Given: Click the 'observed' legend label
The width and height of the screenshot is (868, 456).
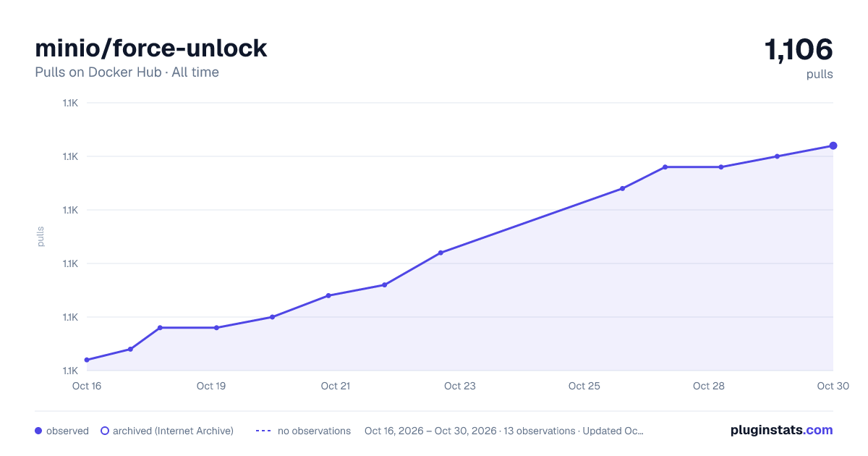Looking at the screenshot, I should click(x=67, y=431).
